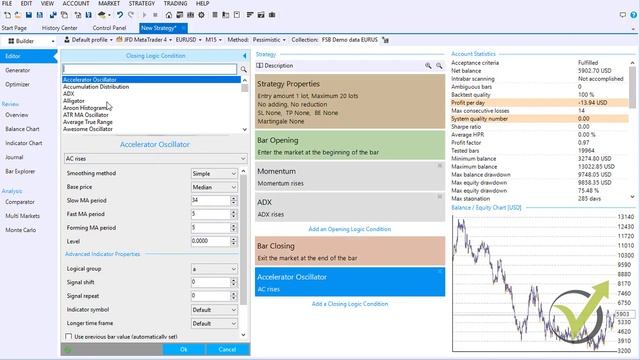The width and height of the screenshot is (640, 360).
Task: Open Generator in the sidebar
Action: (18, 70)
